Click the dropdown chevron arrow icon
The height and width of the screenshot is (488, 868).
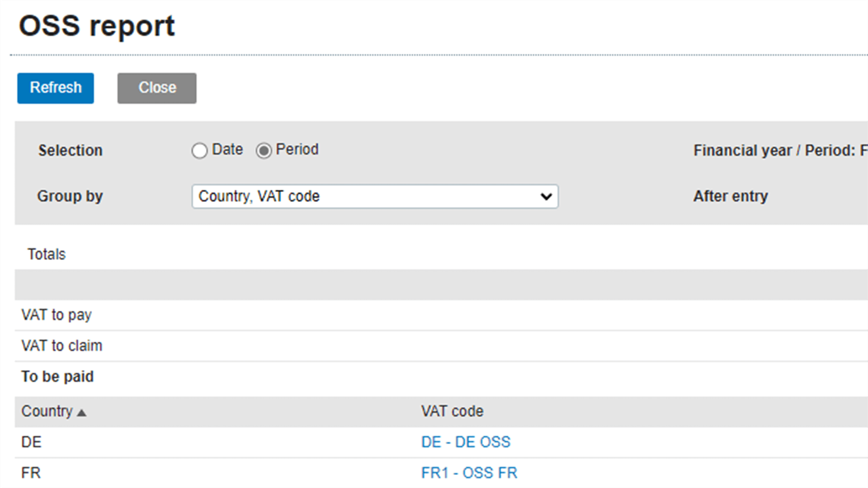(x=546, y=197)
